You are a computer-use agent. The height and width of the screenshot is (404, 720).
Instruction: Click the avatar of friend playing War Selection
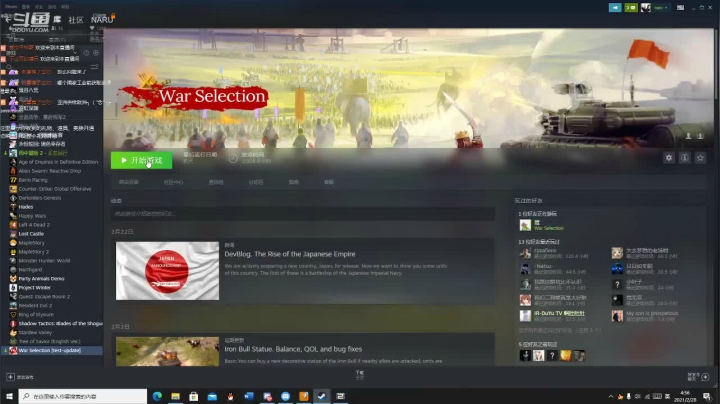pyautogui.click(x=525, y=225)
